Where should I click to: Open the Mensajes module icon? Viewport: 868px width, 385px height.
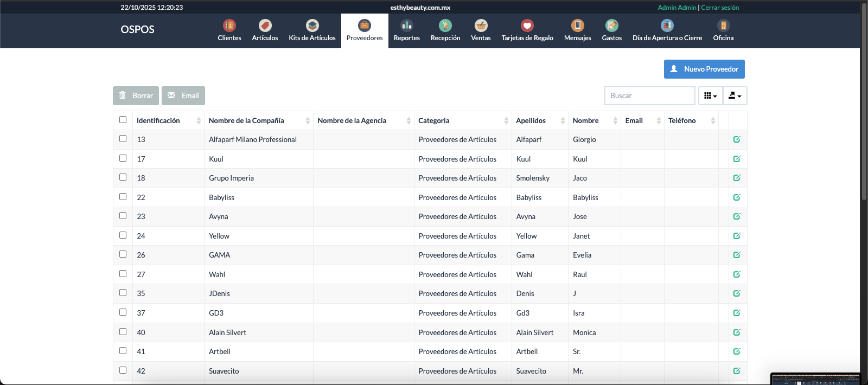[x=577, y=26]
